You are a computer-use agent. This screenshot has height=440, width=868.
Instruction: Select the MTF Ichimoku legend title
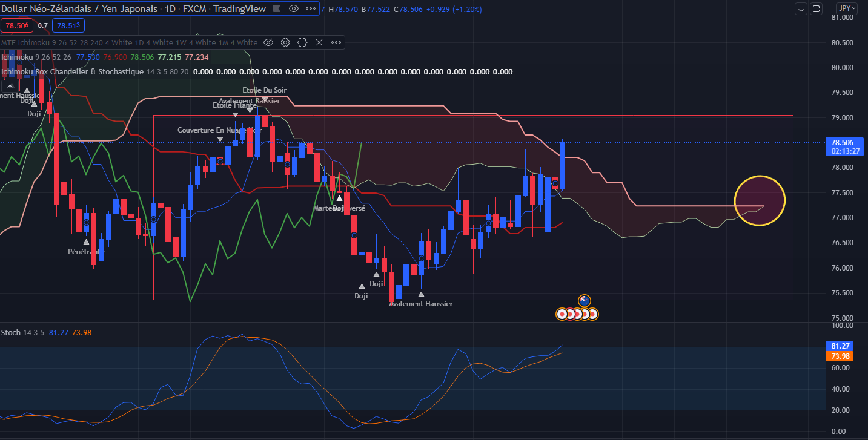(x=129, y=42)
